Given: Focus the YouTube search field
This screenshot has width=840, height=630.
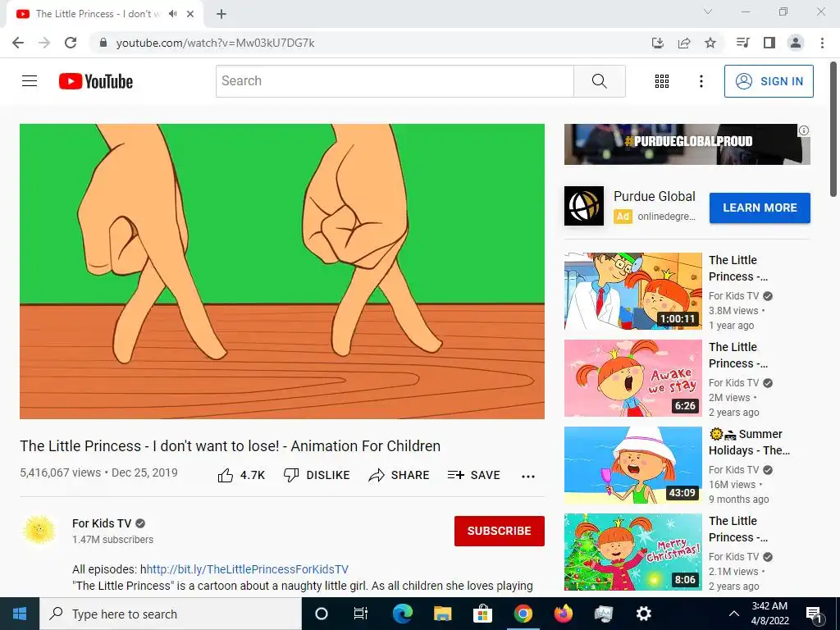Looking at the screenshot, I should tap(395, 81).
